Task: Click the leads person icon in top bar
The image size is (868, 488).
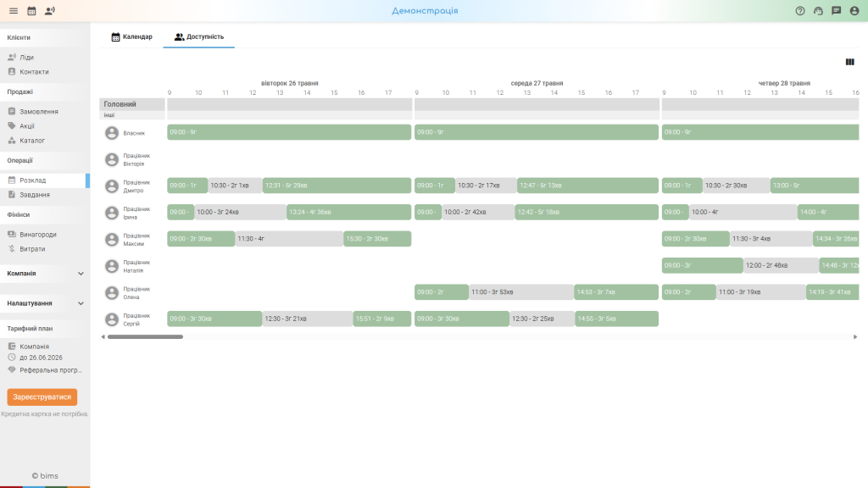Action: point(50,10)
